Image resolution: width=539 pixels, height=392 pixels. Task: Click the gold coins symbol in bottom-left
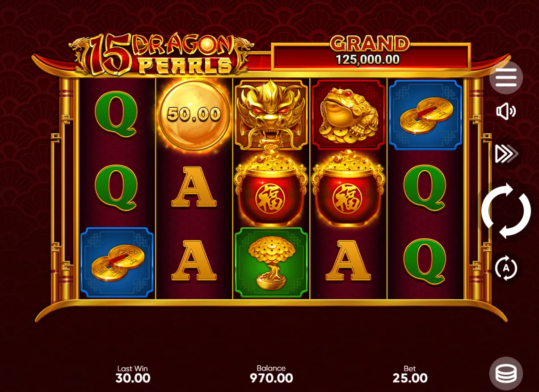point(117,262)
